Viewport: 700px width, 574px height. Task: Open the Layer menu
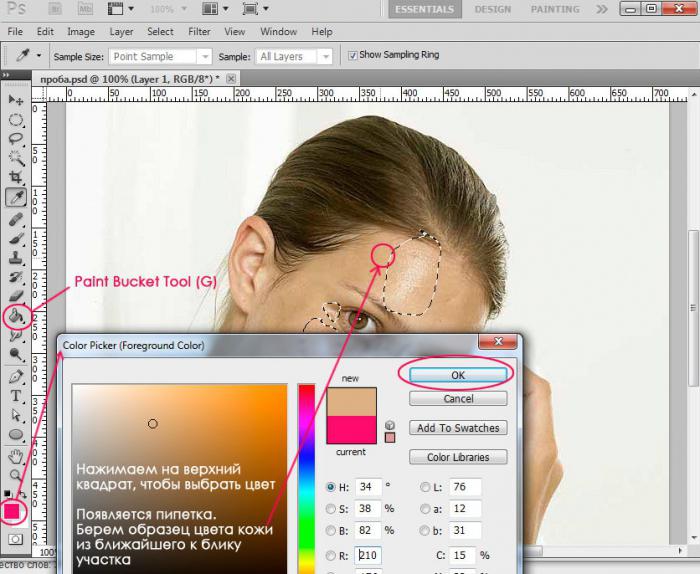pyautogui.click(x=121, y=32)
